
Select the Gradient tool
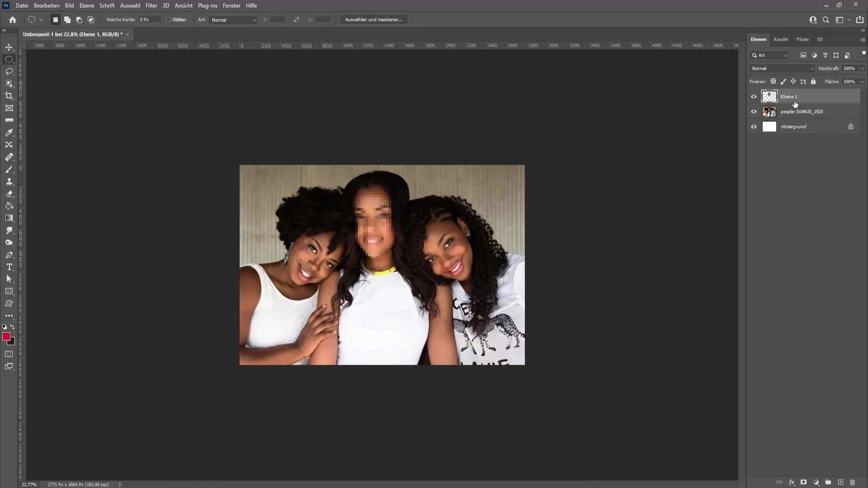(9, 217)
